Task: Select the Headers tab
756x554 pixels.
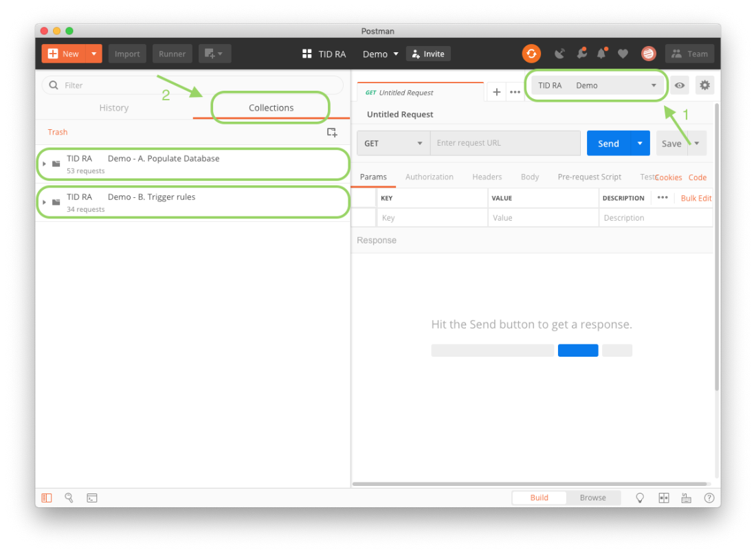Action: point(487,177)
